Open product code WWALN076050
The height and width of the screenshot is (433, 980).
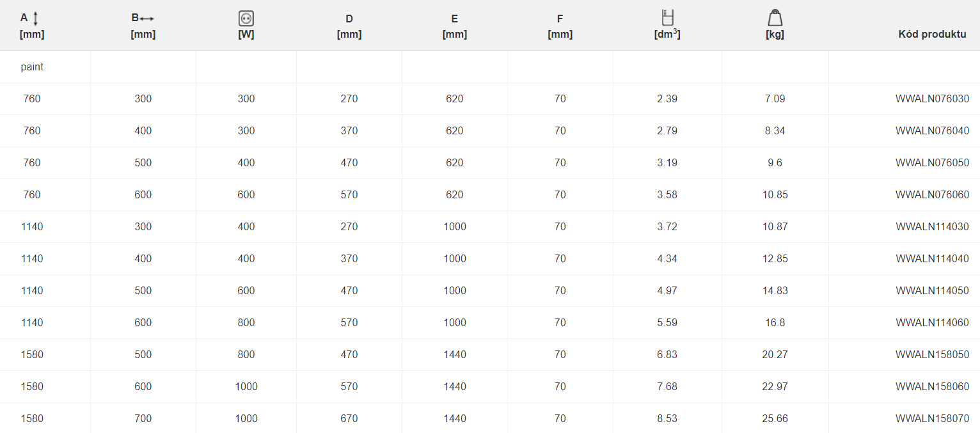(932, 163)
